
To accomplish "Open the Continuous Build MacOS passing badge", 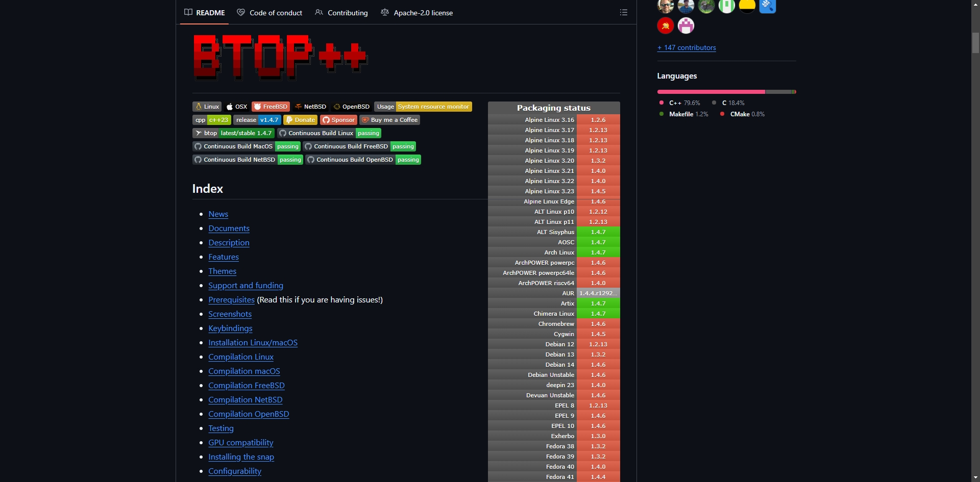I will coord(247,146).
